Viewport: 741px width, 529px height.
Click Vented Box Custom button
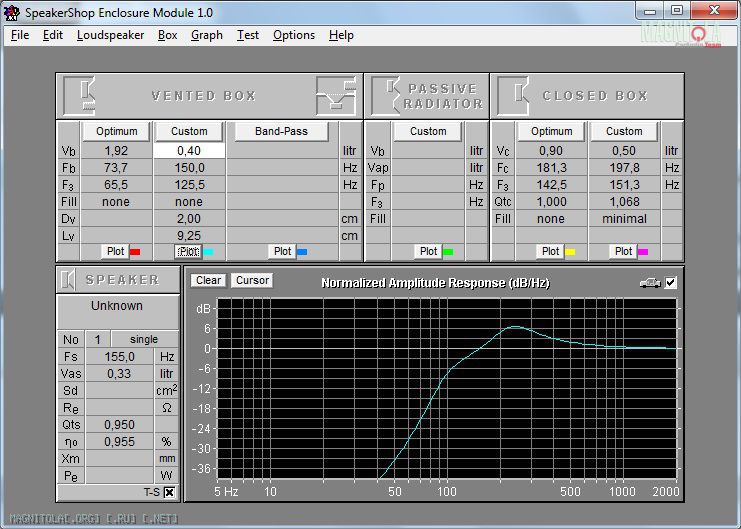pos(189,131)
